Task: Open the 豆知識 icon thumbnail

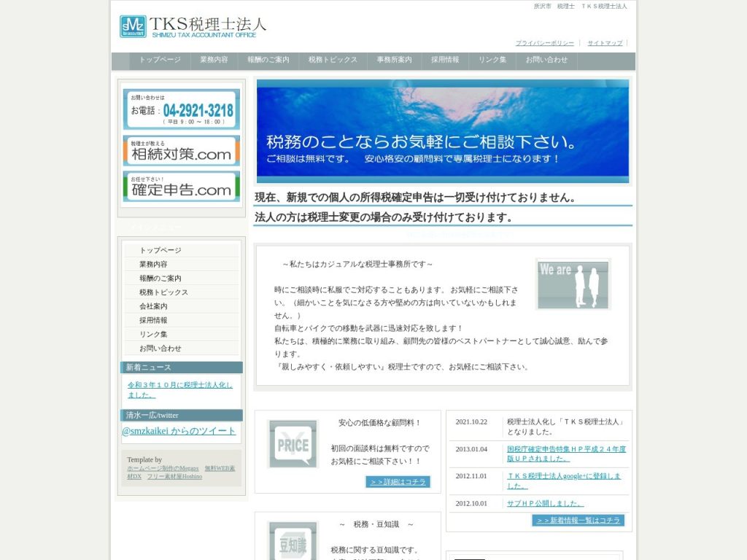Action: coord(293,542)
